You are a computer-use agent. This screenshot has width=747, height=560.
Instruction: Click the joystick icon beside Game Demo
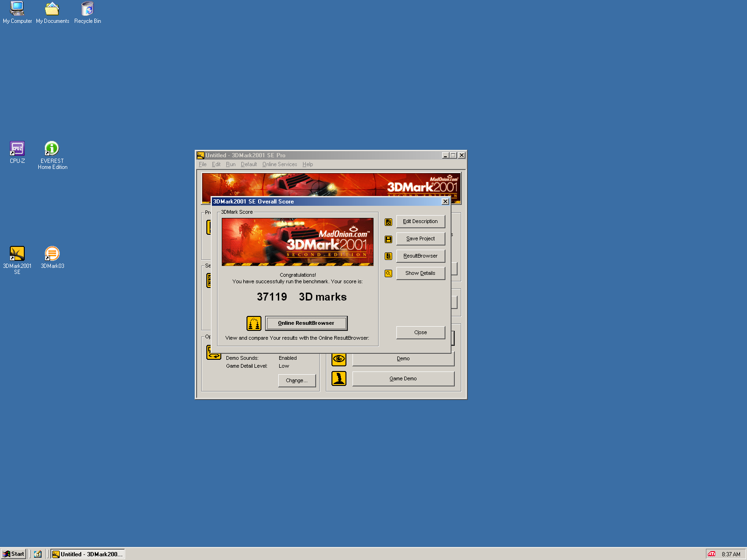[339, 378]
